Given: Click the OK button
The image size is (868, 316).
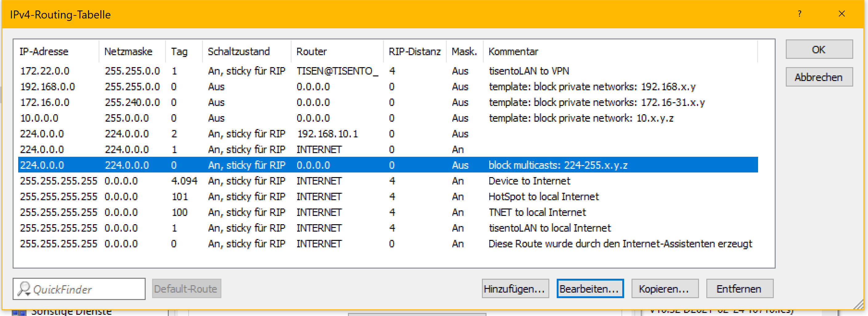Looking at the screenshot, I should [x=819, y=50].
